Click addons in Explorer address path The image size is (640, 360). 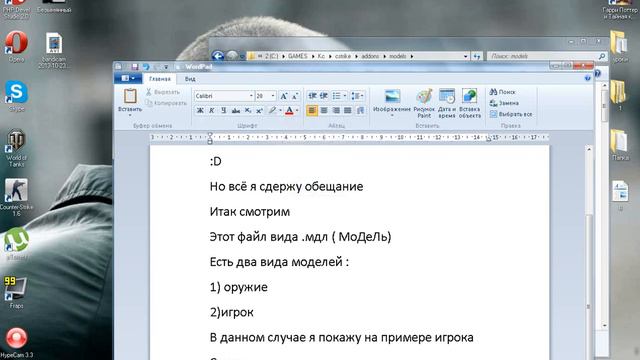(370, 56)
